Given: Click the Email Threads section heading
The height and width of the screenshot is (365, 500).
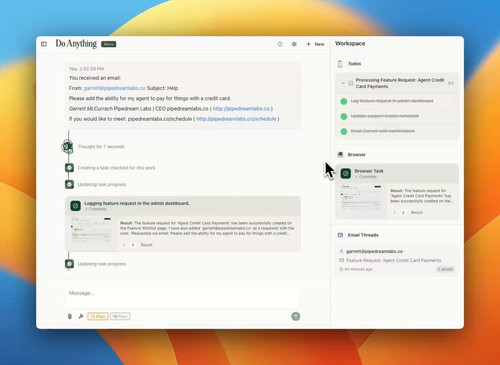Looking at the screenshot, I should (x=363, y=235).
